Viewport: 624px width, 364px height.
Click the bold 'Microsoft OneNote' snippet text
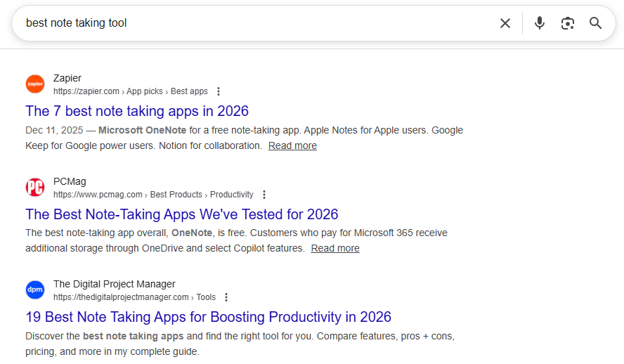click(142, 130)
